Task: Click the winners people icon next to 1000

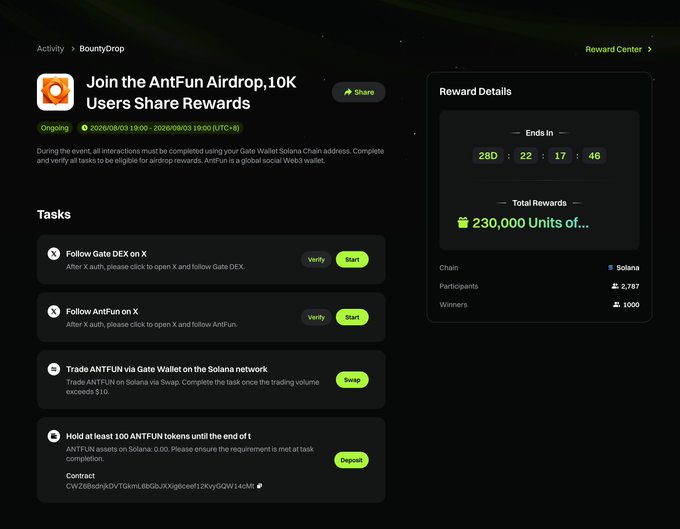Action: coord(616,304)
